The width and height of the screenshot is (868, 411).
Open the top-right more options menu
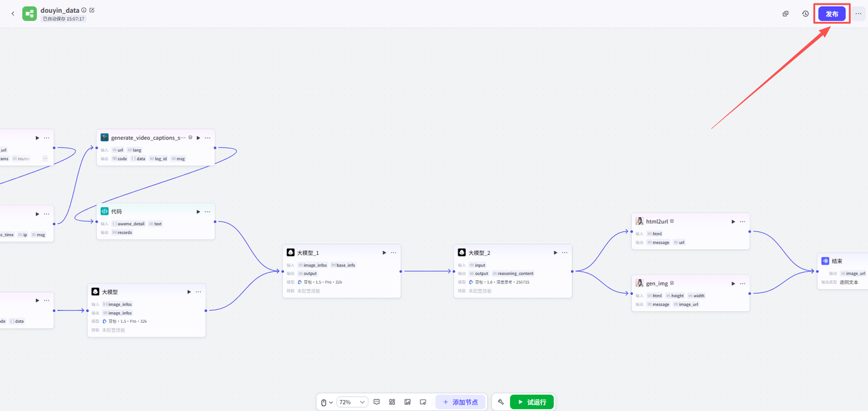[858, 14]
